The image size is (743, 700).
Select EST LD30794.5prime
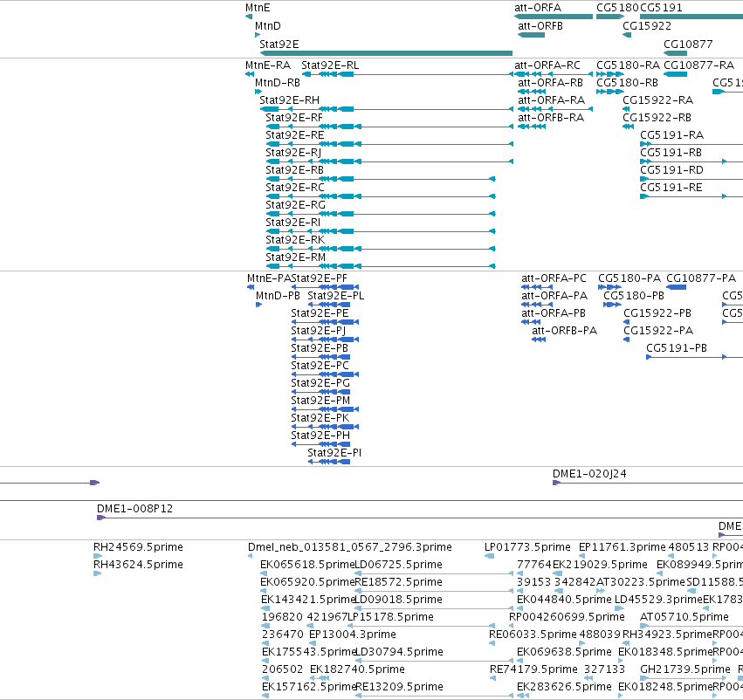point(434,661)
